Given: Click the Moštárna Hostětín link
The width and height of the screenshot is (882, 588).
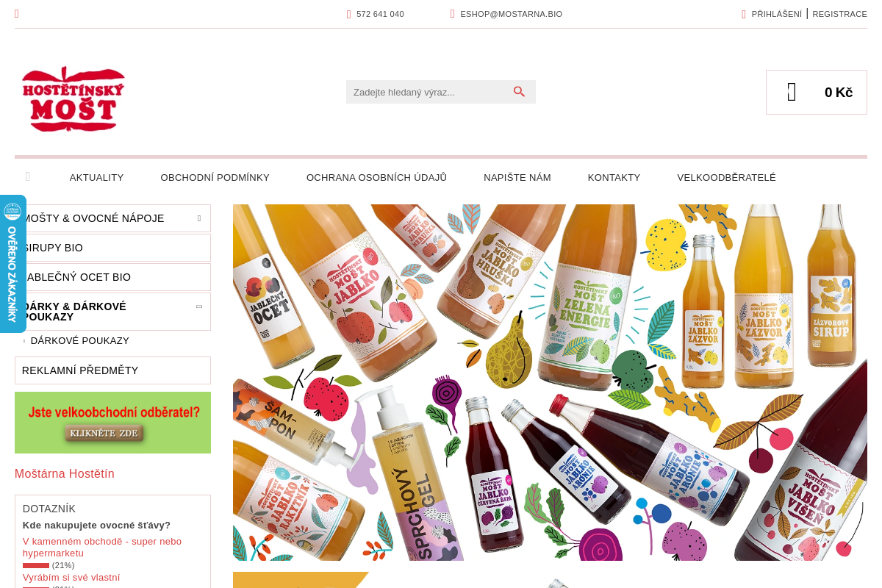Looking at the screenshot, I should (x=65, y=474).
